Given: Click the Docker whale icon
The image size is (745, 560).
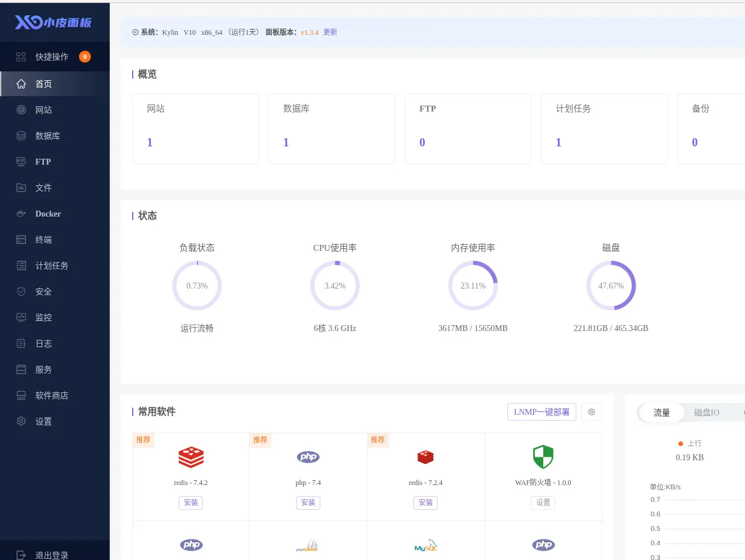Looking at the screenshot, I should pos(21,214).
